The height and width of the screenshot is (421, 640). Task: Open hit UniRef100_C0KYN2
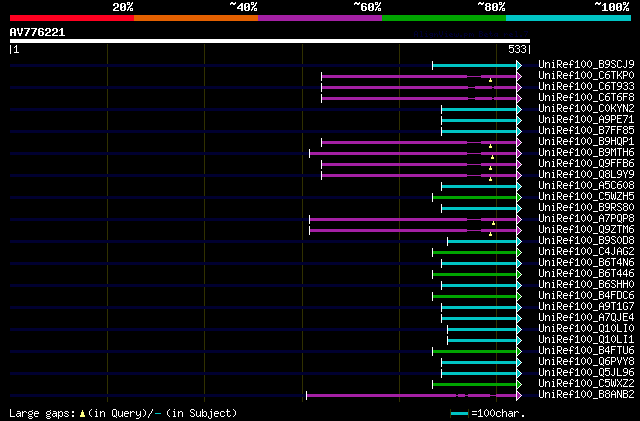click(x=586, y=108)
